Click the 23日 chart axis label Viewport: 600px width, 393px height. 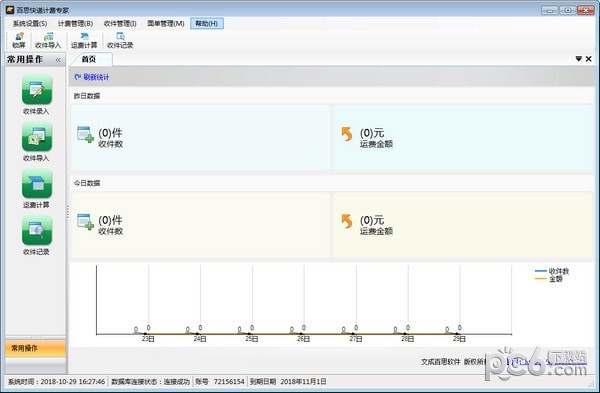[148, 339]
